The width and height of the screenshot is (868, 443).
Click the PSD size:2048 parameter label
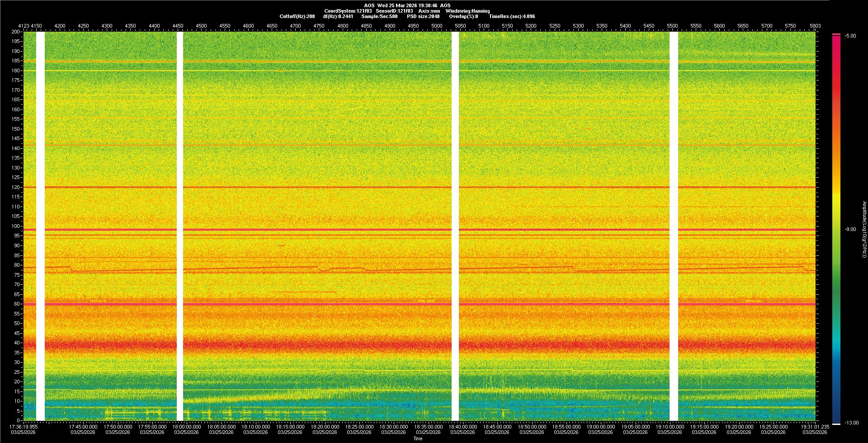(423, 16)
